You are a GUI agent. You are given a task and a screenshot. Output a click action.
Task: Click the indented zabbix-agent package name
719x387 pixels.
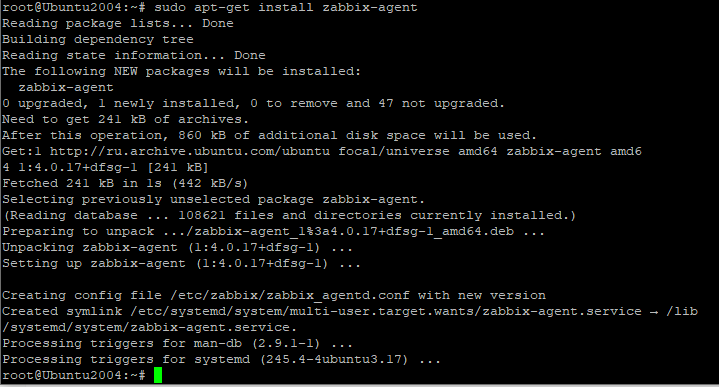click(x=66, y=88)
